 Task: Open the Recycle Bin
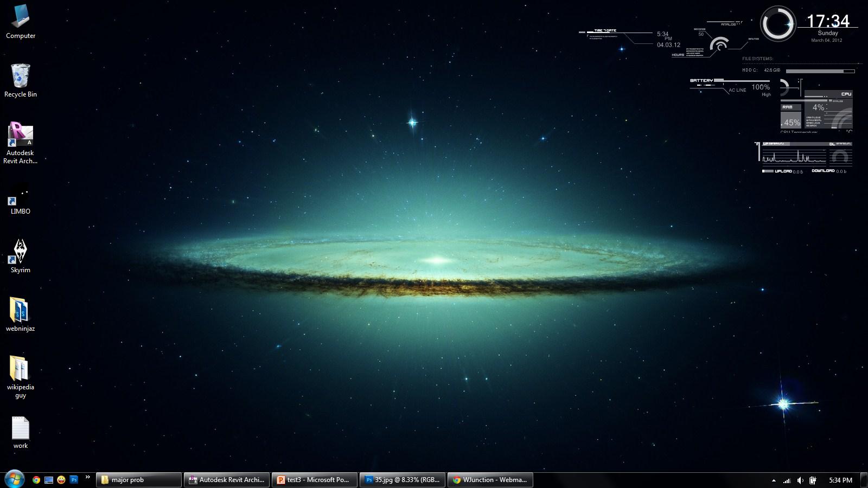tap(21, 79)
